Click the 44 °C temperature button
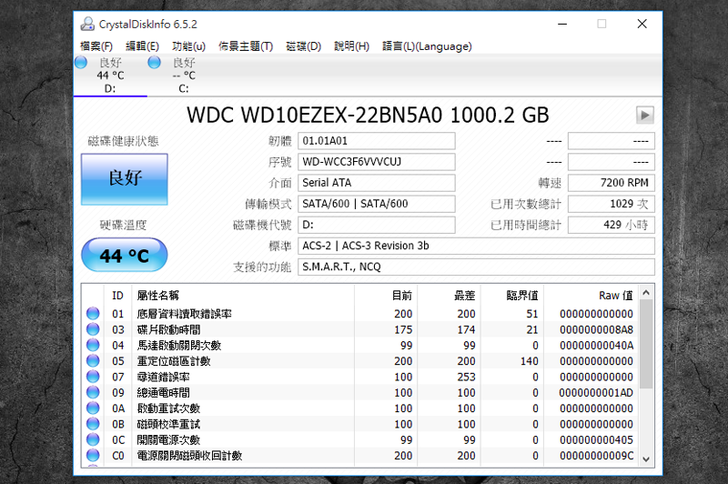Image resolution: width=728 pixels, height=484 pixels. [x=124, y=255]
